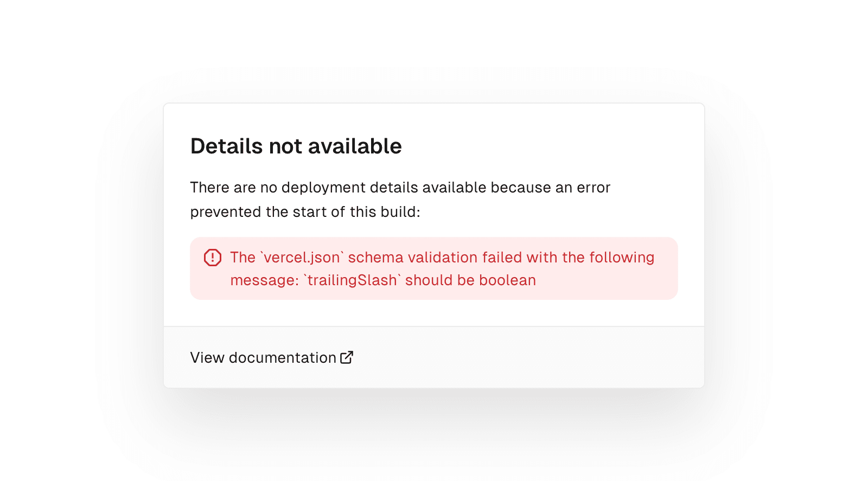
Task: Click the word "View" in the footer link
Action: pyautogui.click(x=207, y=358)
